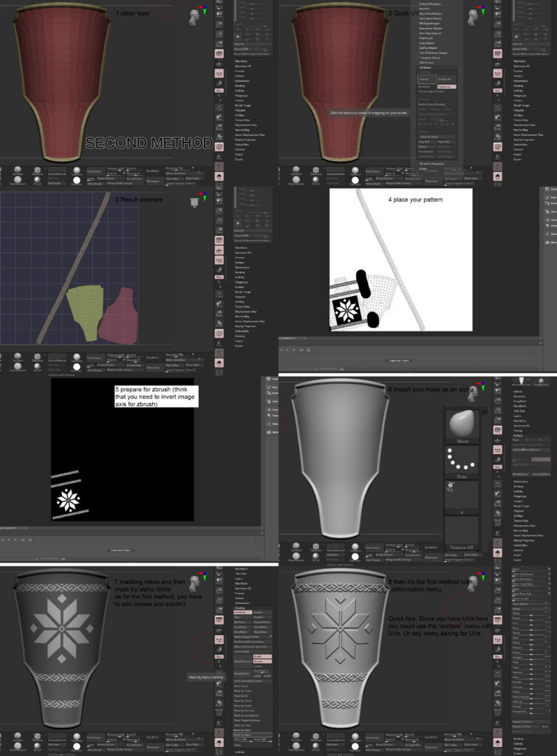Click DynaMesh button in step 6 bottom shelf
This screenshot has height=756, width=557.
tap(431, 548)
